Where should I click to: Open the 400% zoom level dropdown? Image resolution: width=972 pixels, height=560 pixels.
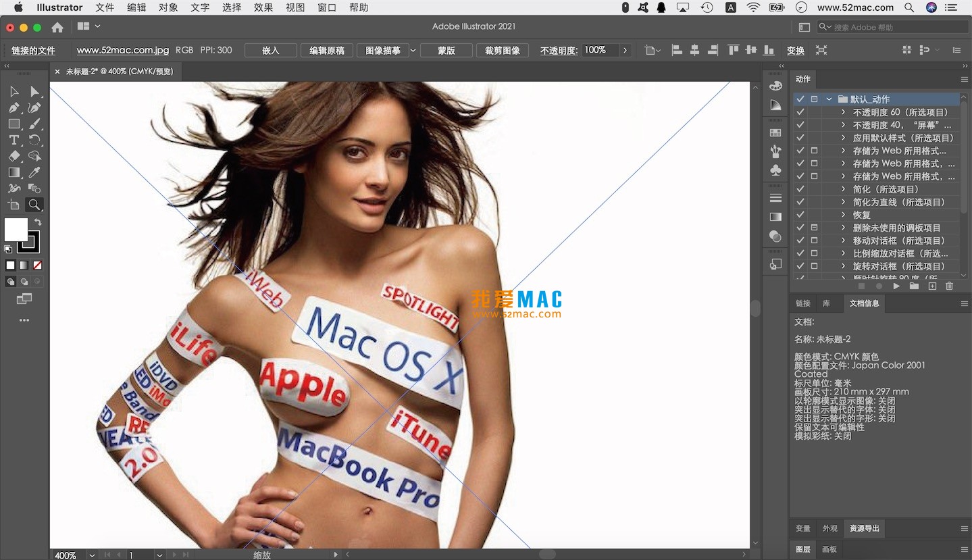click(92, 555)
